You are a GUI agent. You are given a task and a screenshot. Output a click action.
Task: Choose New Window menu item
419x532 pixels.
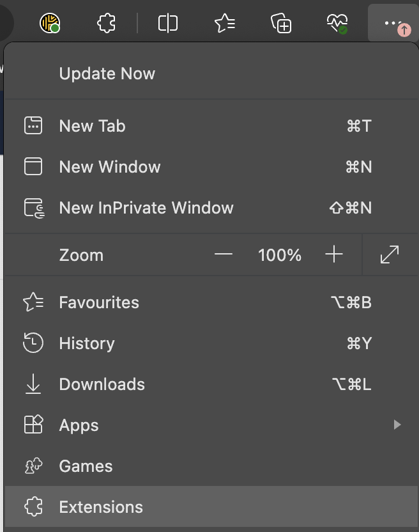click(x=110, y=167)
